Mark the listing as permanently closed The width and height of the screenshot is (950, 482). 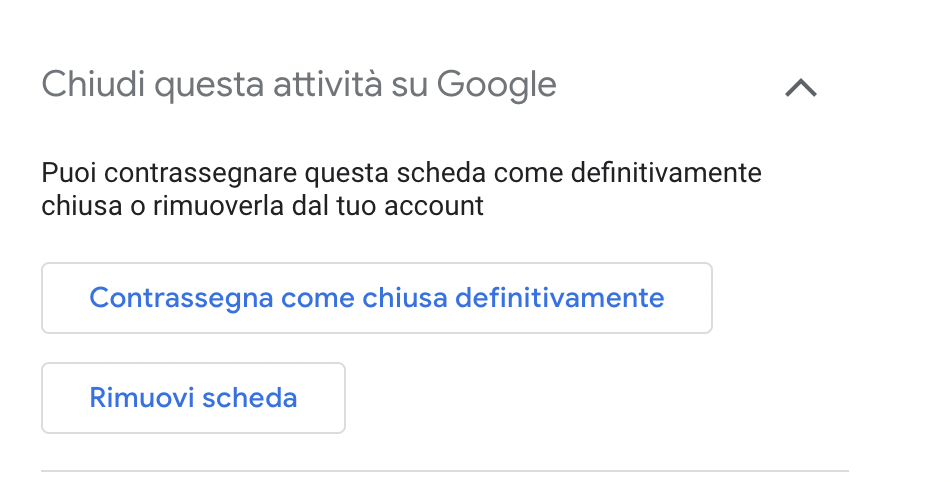pos(377,298)
